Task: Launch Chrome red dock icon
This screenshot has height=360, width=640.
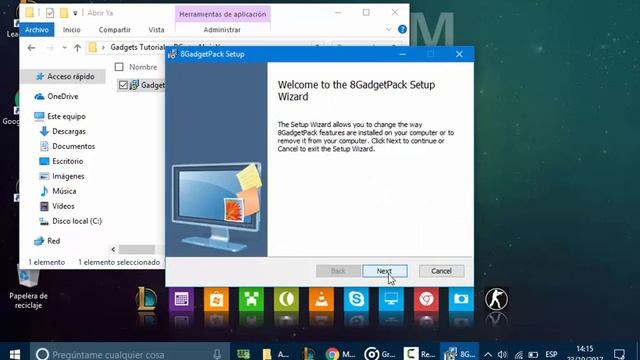Action: point(426,299)
